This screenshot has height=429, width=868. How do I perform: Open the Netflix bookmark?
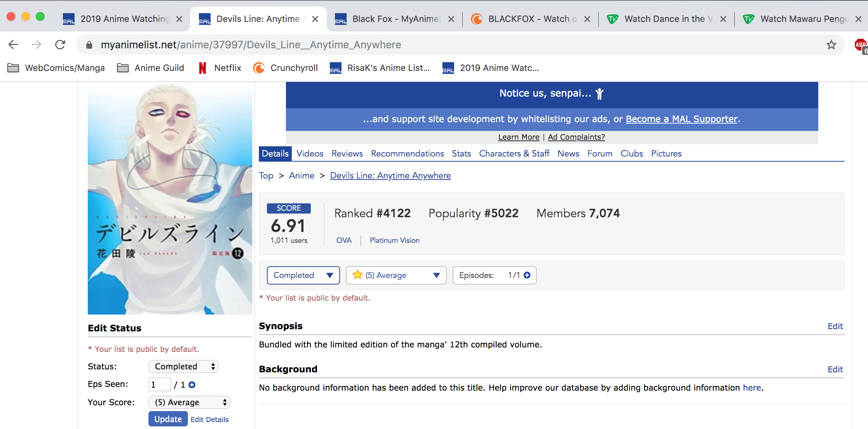point(220,68)
